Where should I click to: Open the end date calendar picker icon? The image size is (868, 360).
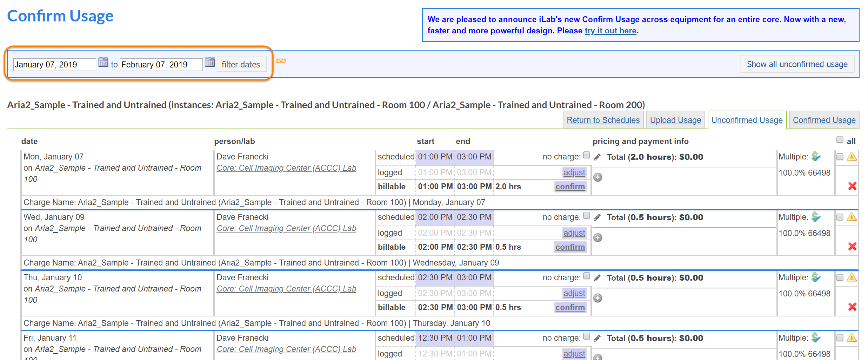[209, 63]
